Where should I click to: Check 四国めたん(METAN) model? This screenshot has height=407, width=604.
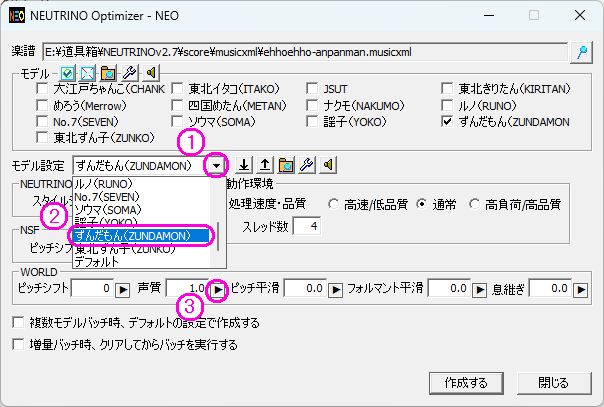coord(177,105)
